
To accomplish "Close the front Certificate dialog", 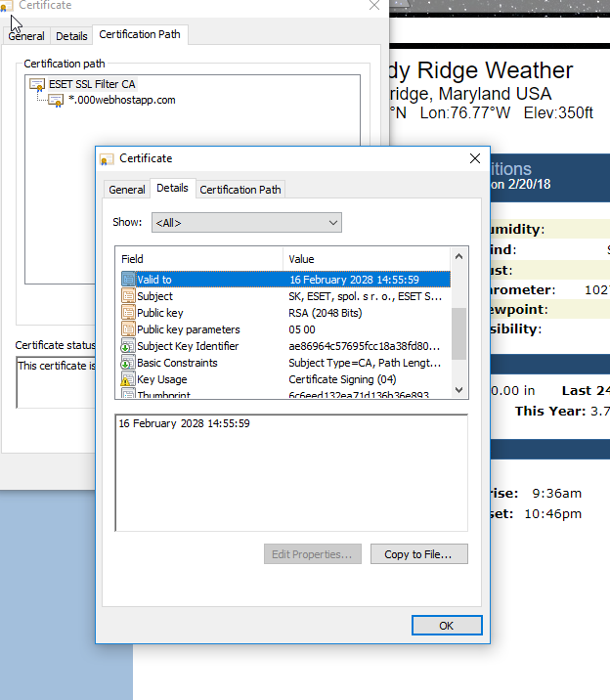I will (475, 158).
